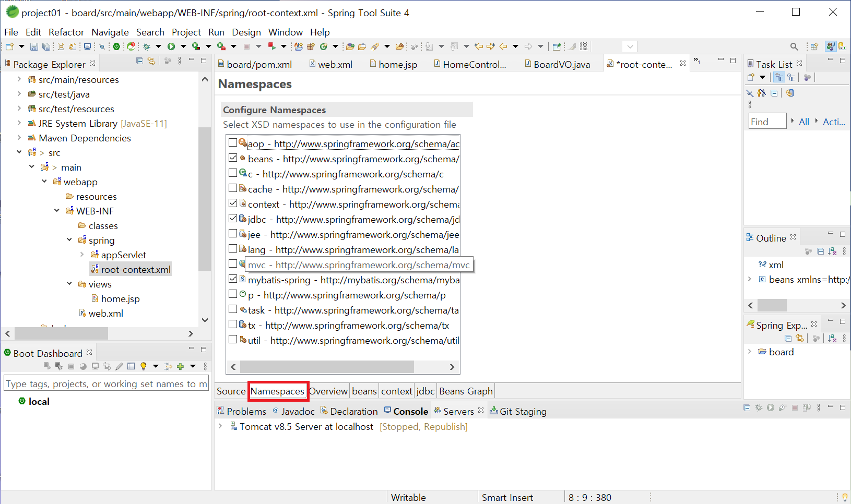The width and height of the screenshot is (851, 504).
Task: Close the root-context.xml editor tab
Action: pos(683,63)
